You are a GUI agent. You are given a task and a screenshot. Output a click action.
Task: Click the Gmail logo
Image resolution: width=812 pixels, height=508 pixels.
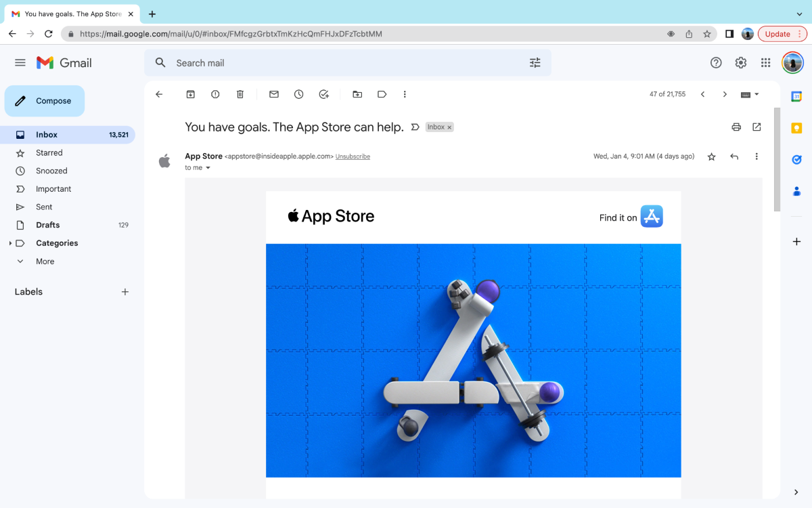click(64, 62)
